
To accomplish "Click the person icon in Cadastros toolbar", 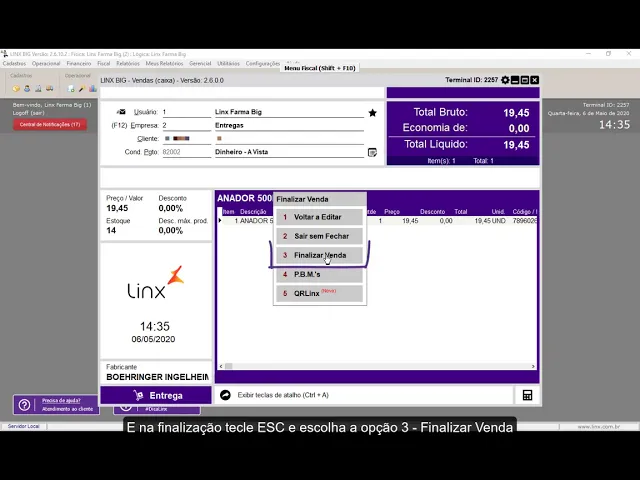I will [x=27, y=88].
